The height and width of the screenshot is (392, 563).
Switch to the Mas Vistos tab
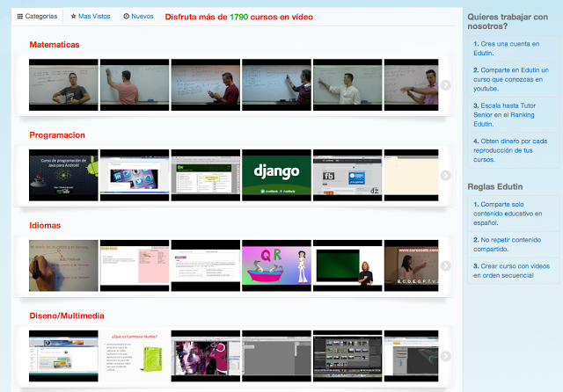pyautogui.click(x=91, y=17)
